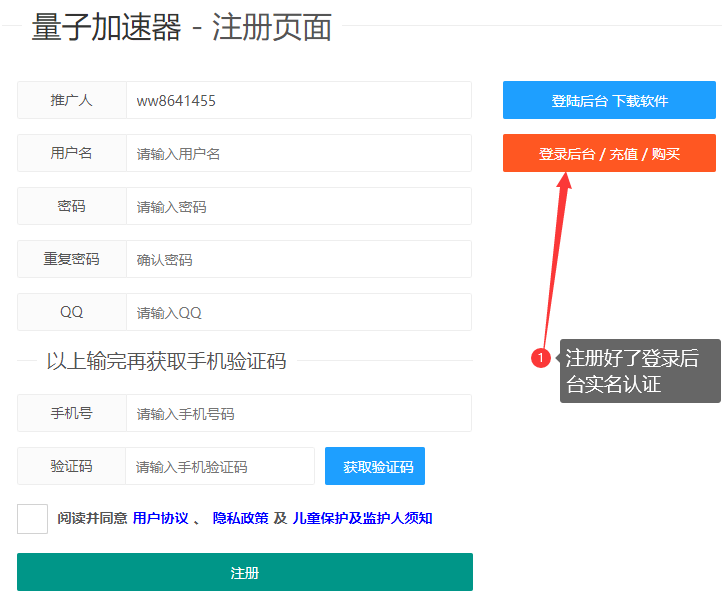Screen dimensions: 722x603
Task: Click the 推广人 input field containing ww8641455
Action: tap(299, 100)
